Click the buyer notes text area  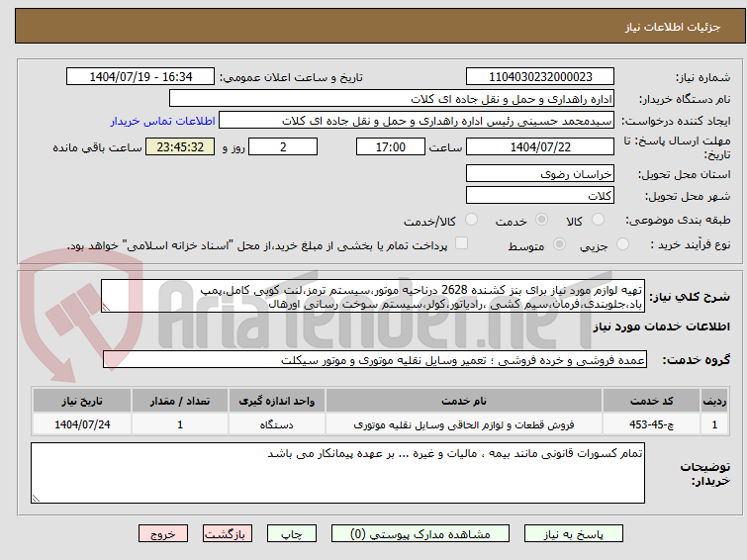337,473
